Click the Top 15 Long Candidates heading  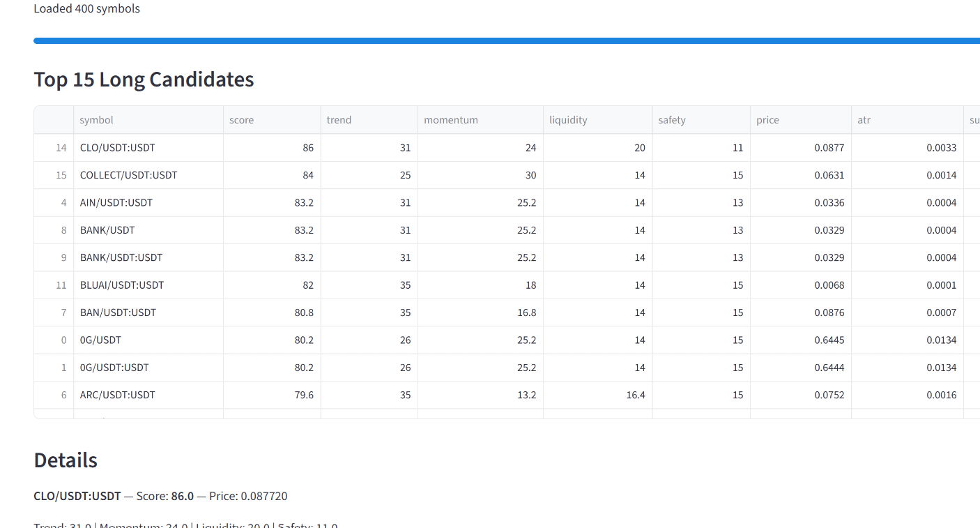pos(144,80)
